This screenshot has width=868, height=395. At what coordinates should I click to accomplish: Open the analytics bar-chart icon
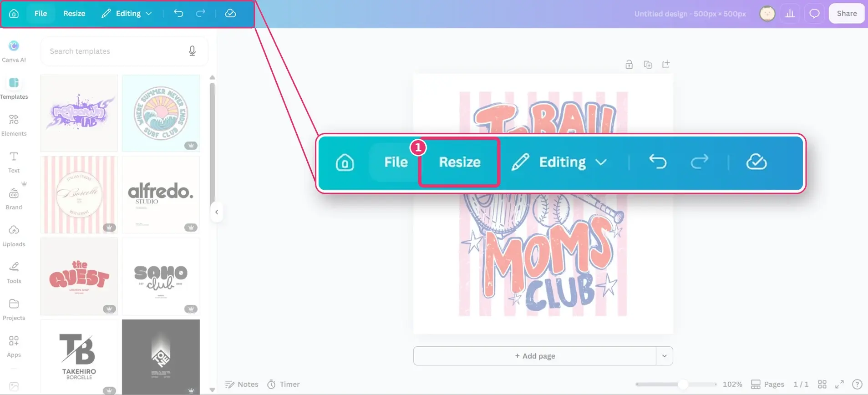pyautogui.click(x=790, y=14)
